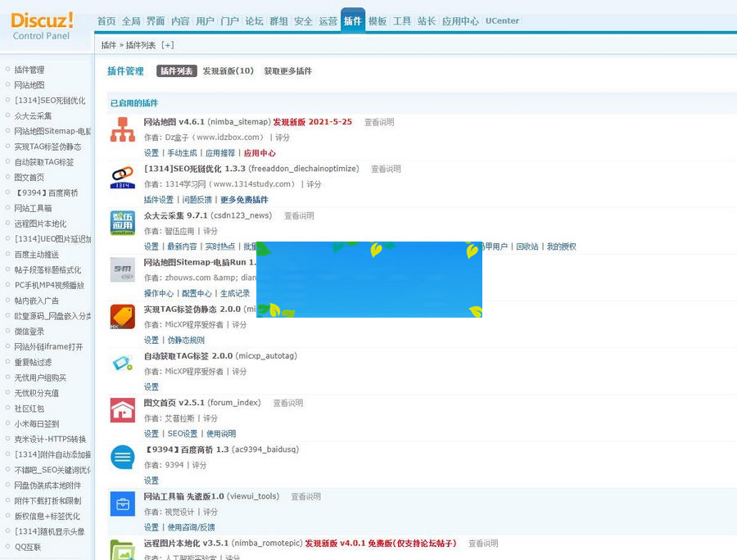Select the 插件列表 tab
This screenshot has height=560, width=737.
point(176,71)
